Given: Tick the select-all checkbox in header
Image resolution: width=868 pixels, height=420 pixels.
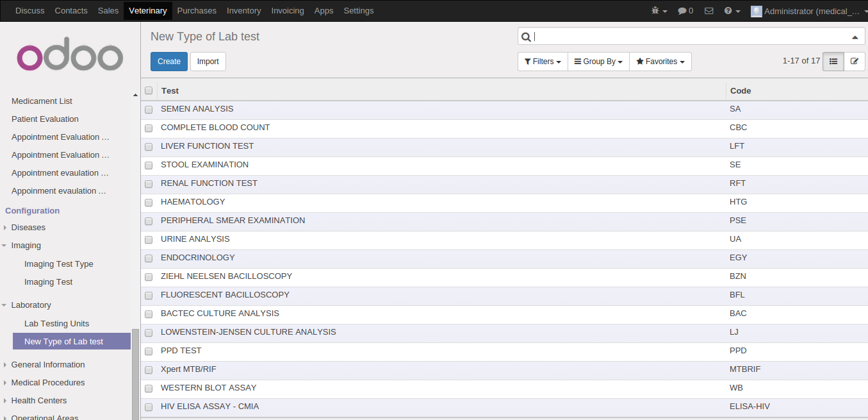Looking at the screenshot, I should pyautogui.click(x=149, y=90).
